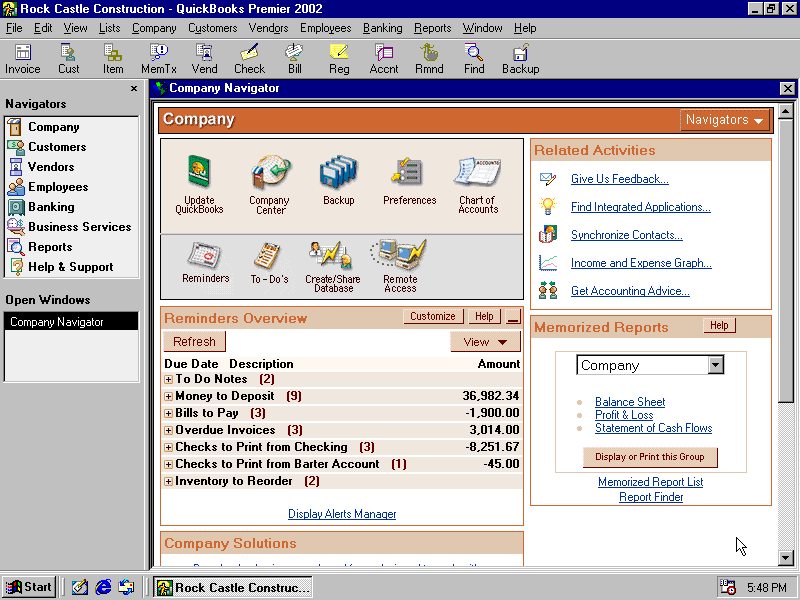Expand the Bills to Pay row
Image resolution: width=800 pixels, height=600 pixels.
click(168, 413)
